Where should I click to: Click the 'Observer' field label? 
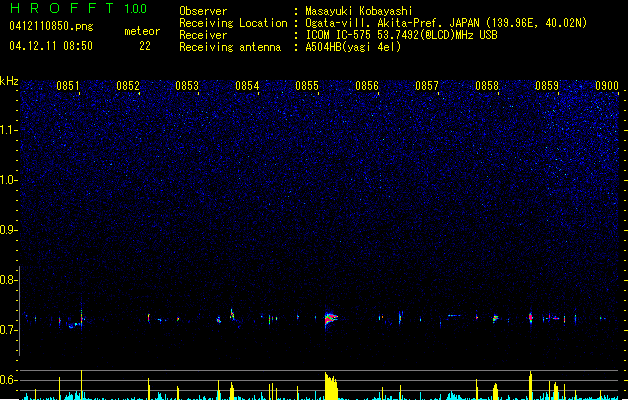(x=203, y=11)
